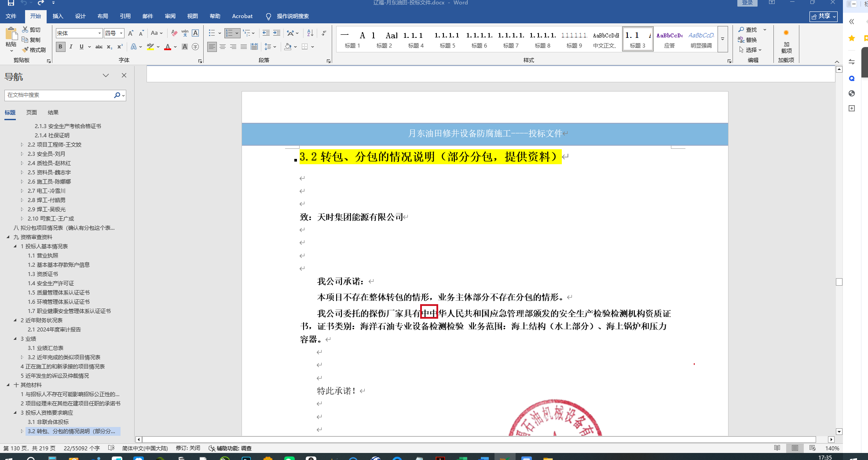
Task: Open the Select (选择) dropdown in Editing
Action: coord(750,50)
